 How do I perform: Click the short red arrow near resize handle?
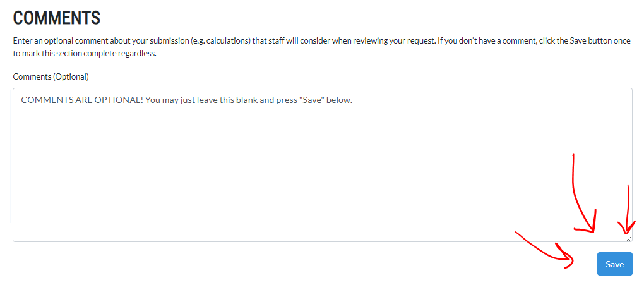(x=627, y=210)
